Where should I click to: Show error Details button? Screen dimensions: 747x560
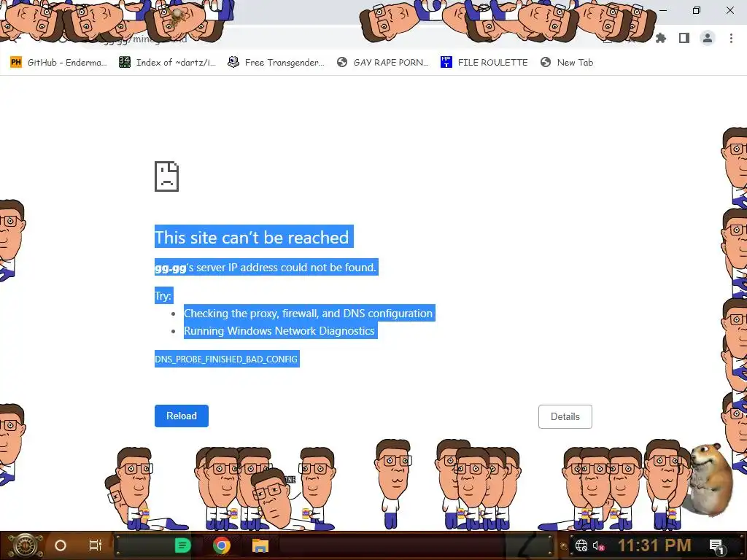pos(565,416)
